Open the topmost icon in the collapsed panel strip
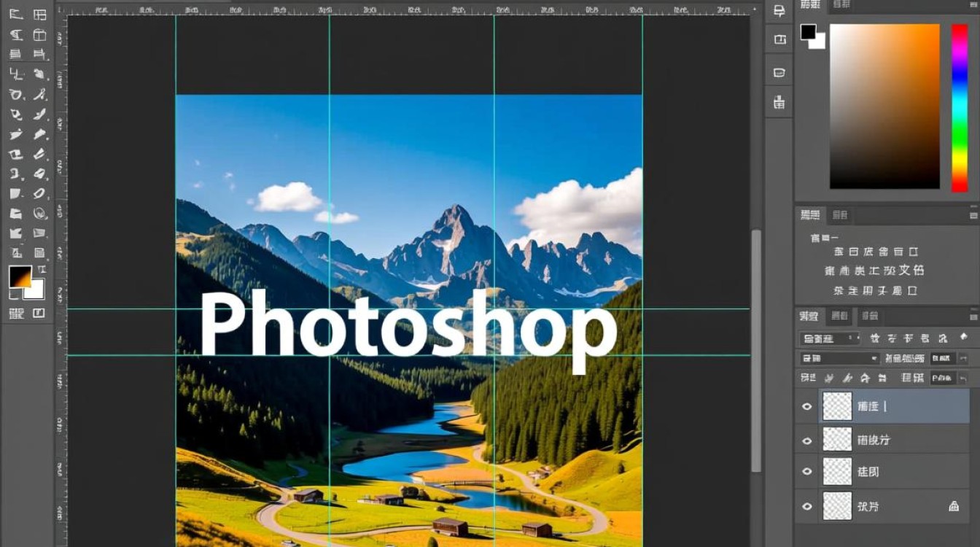Image resolution: width=980 pixels, height=547 pixels. (x=779, y=10)
